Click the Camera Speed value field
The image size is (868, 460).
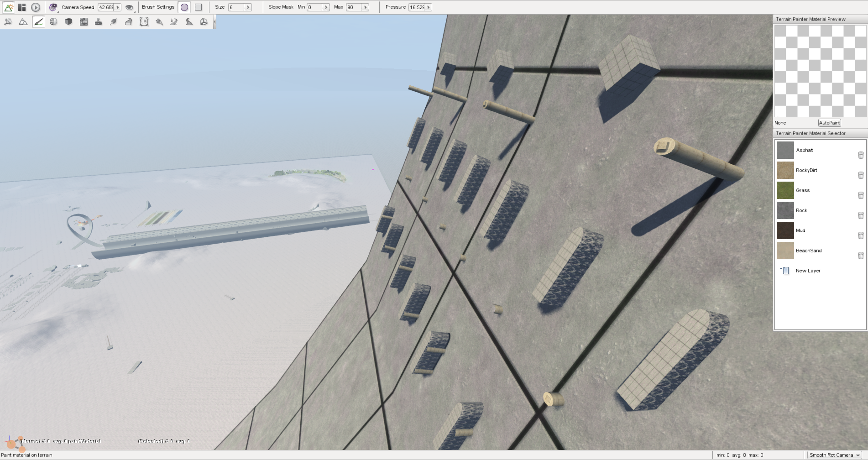[x=106, y=7]
